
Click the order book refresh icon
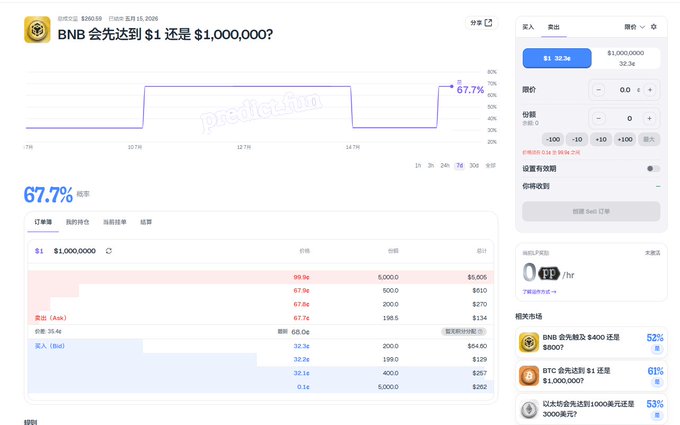(109, 251)
